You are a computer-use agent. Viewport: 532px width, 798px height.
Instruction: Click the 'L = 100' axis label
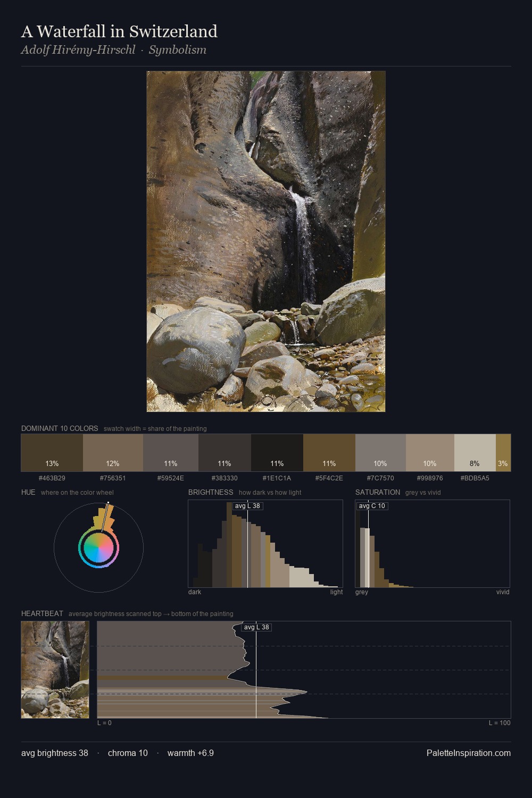click(x=500, y=722)
